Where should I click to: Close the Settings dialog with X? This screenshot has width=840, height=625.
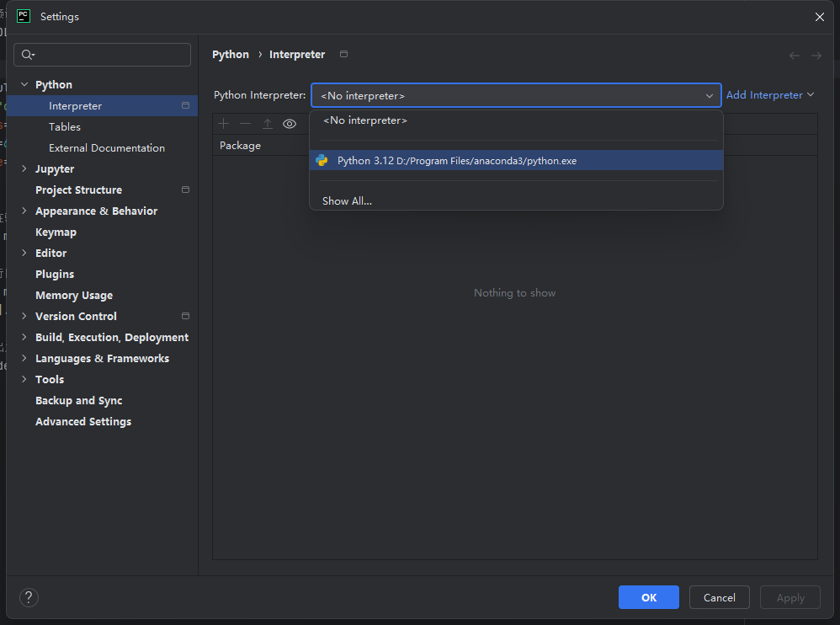(x=819, y=17)
